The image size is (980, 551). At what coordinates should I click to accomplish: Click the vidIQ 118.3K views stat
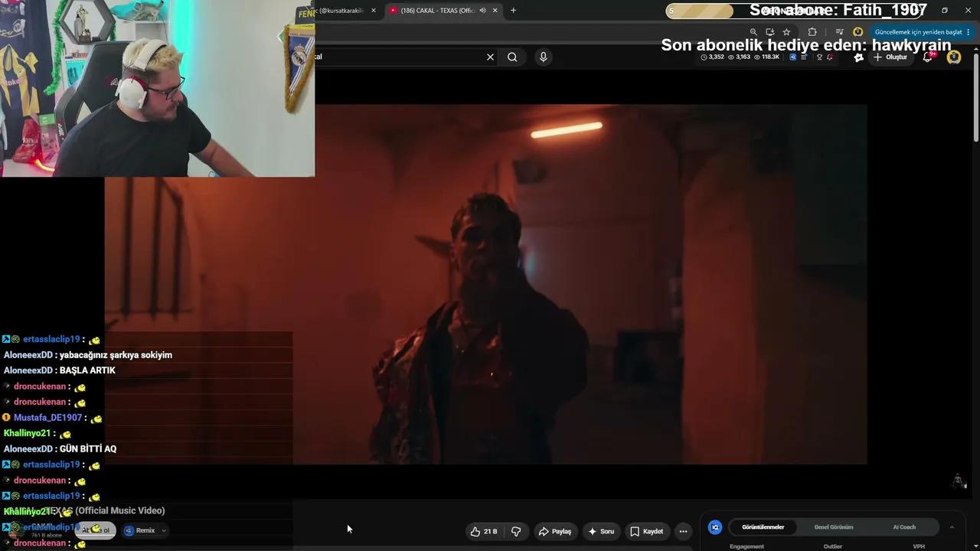(766, 57)
